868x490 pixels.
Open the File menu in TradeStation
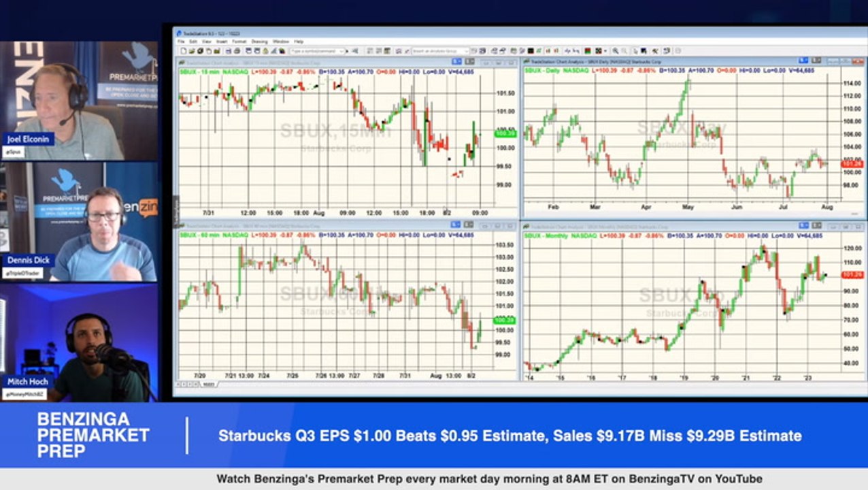181,42
